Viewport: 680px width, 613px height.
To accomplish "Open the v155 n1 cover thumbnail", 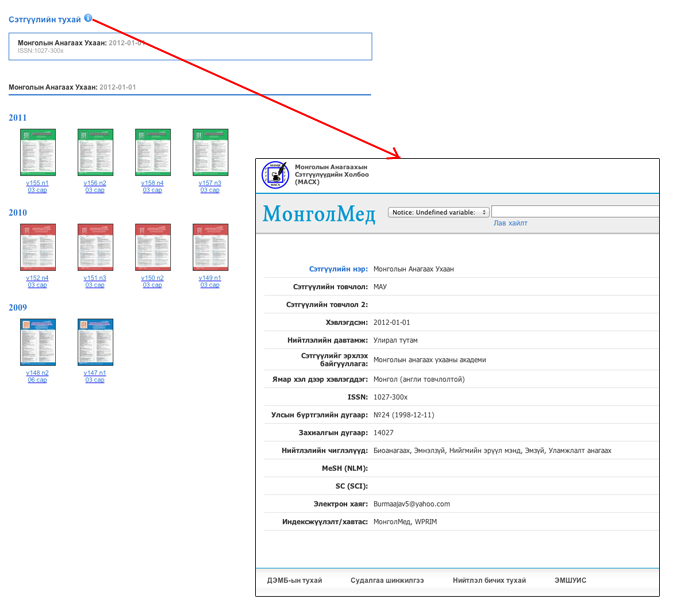I will point(38,152).
